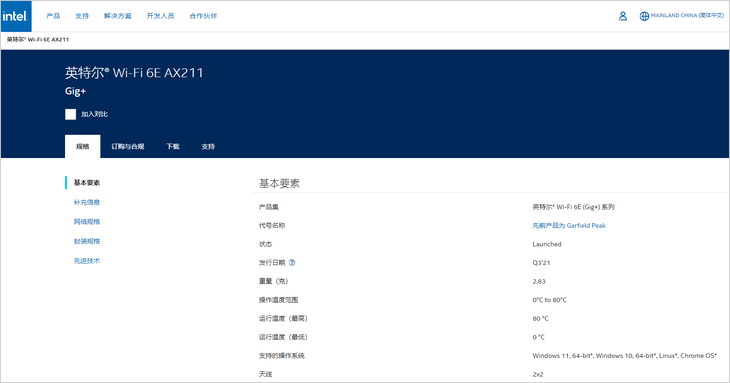Open the user account icon
This screenshot has width=730, height=383.
[x=622, y=16]
